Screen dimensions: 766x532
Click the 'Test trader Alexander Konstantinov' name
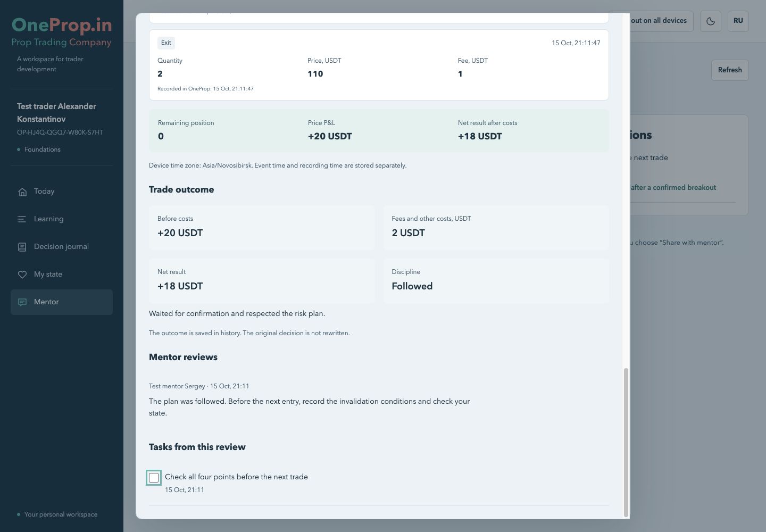(x=56, y=113)
